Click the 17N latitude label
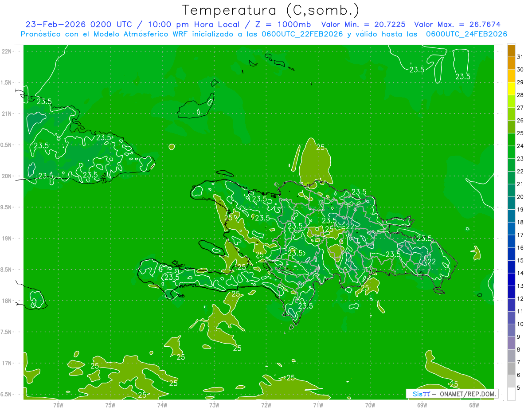532x411 pixels. pos(8,363)
